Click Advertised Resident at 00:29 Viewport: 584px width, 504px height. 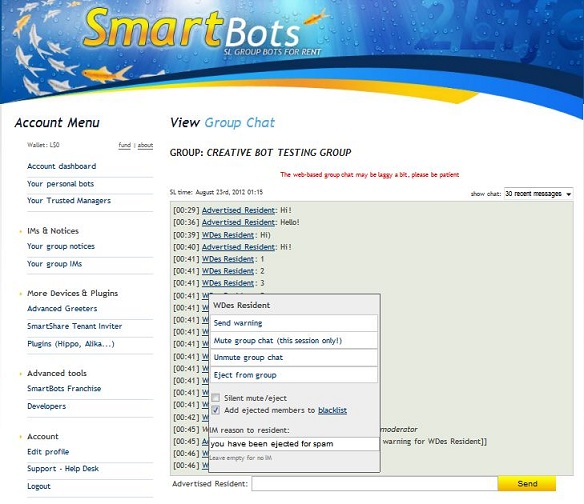pos(238,210)
